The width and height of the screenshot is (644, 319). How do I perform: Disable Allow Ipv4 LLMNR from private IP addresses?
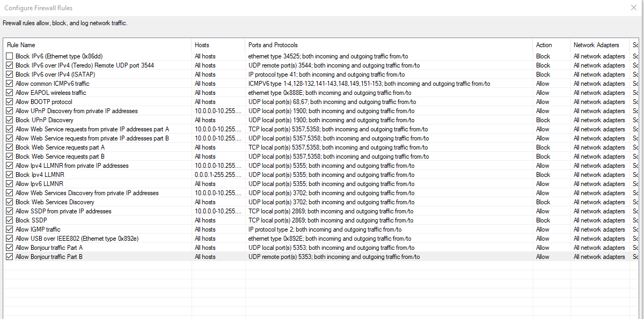click(9, 166)
